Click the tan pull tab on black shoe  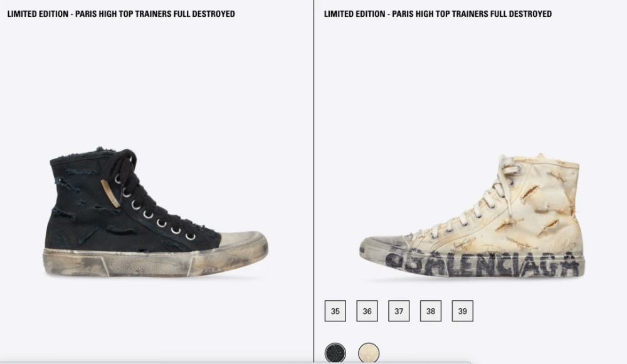(110, 194)
